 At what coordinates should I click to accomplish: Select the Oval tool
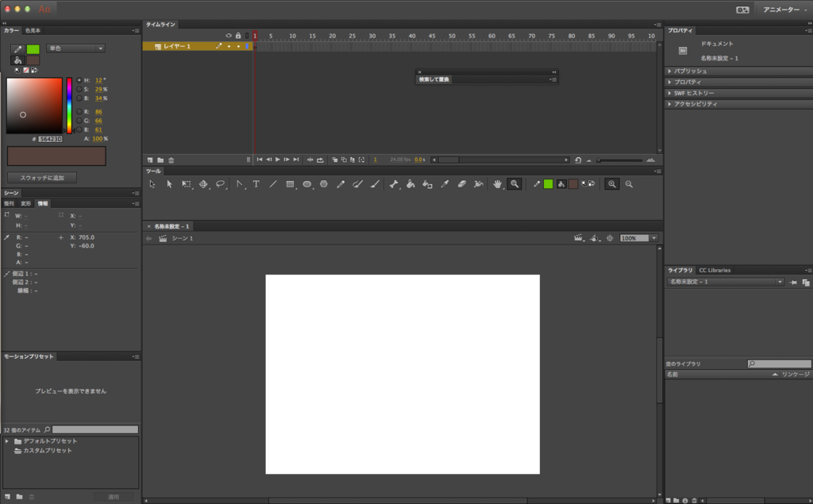click(307, 184)
